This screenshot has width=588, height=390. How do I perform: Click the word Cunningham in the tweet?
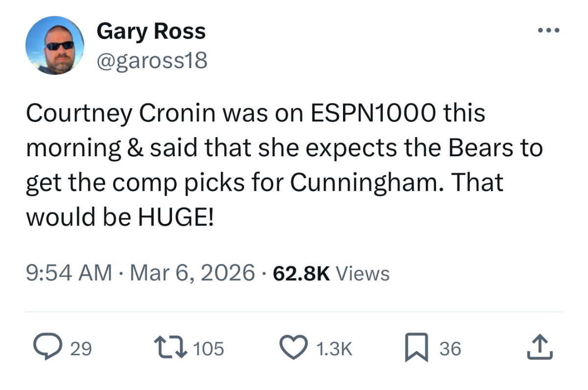tap(364, 182)
